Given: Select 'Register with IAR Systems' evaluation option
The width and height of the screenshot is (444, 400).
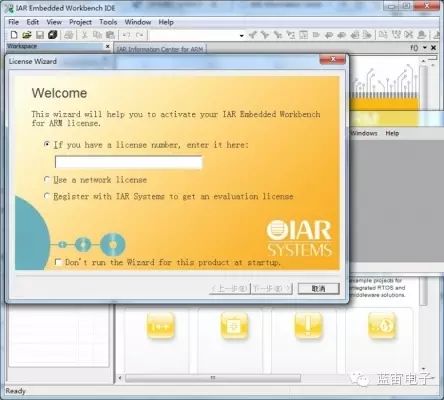Looking at the screenshot, I should click(47, 196).
